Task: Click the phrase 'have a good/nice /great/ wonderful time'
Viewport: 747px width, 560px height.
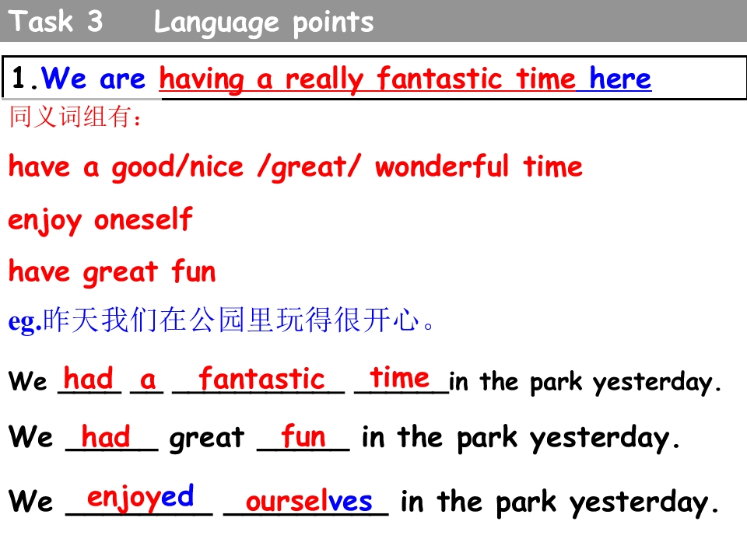Action: tap(295, 167)
